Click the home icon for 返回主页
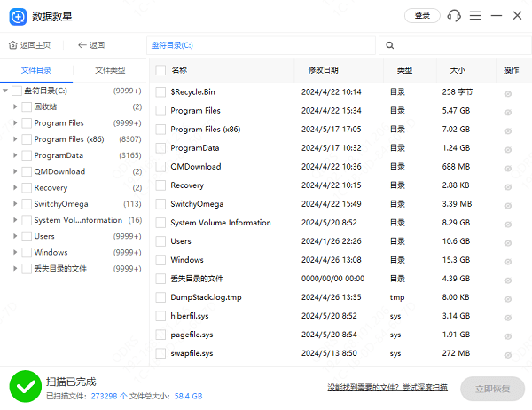The image size is (532, 410). [12, 45]
